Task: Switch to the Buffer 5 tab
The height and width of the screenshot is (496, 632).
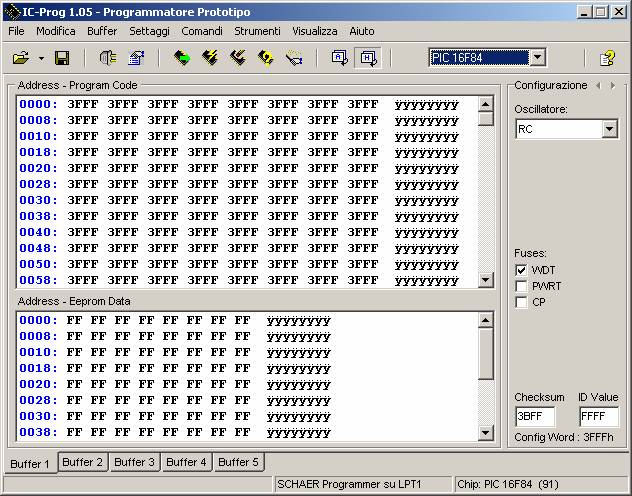Action: (238, 462)
